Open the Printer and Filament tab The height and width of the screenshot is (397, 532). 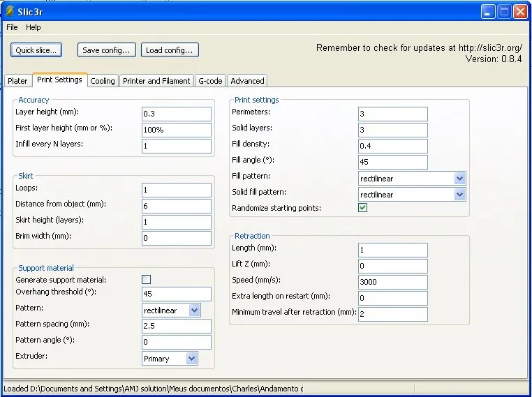[156, 81]
